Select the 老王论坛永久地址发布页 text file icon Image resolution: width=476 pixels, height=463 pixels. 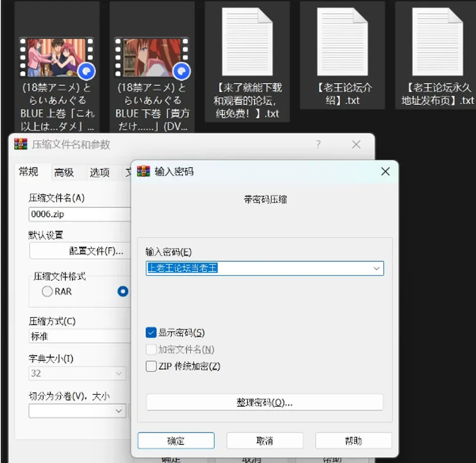[437, 42]
